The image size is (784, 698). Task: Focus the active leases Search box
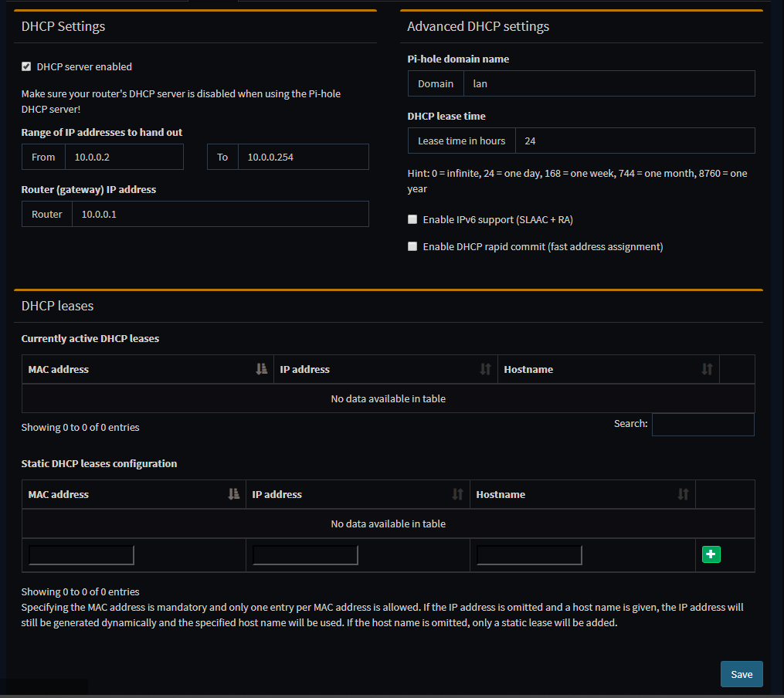coord(702,424)
